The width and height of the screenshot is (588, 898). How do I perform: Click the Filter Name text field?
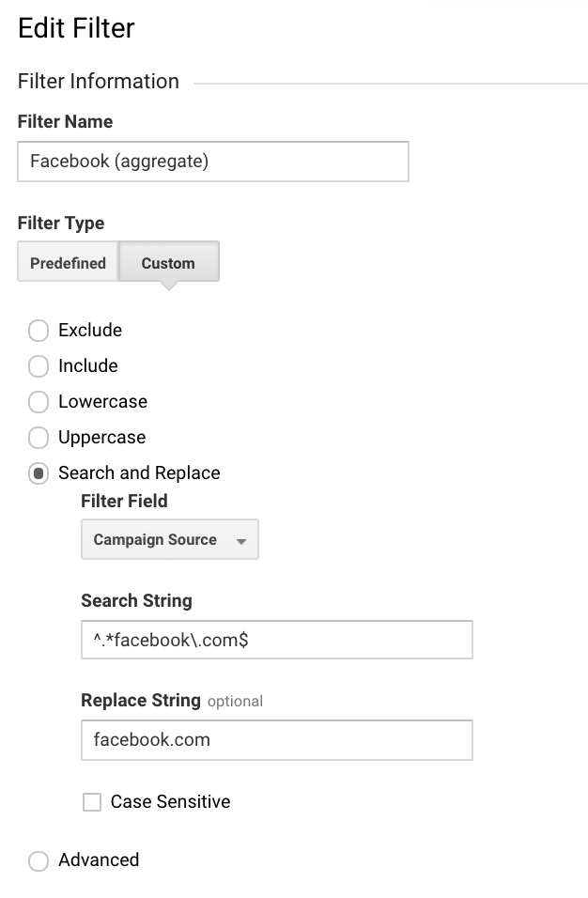pyautogui.click(x=213, y=162)
